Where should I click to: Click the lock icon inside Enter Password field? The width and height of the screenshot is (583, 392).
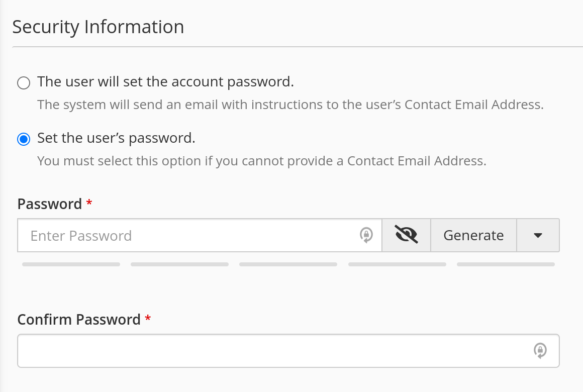click(366, 235)
